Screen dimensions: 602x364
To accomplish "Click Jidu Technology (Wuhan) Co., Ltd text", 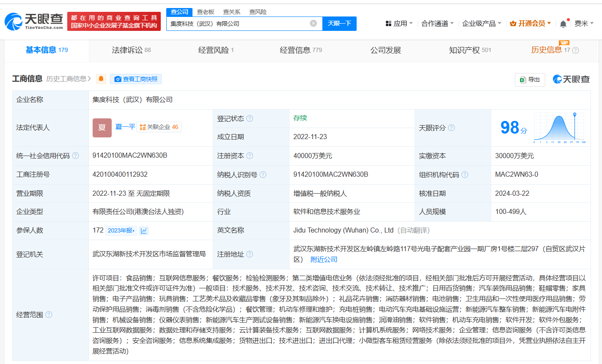I will 344,230.
